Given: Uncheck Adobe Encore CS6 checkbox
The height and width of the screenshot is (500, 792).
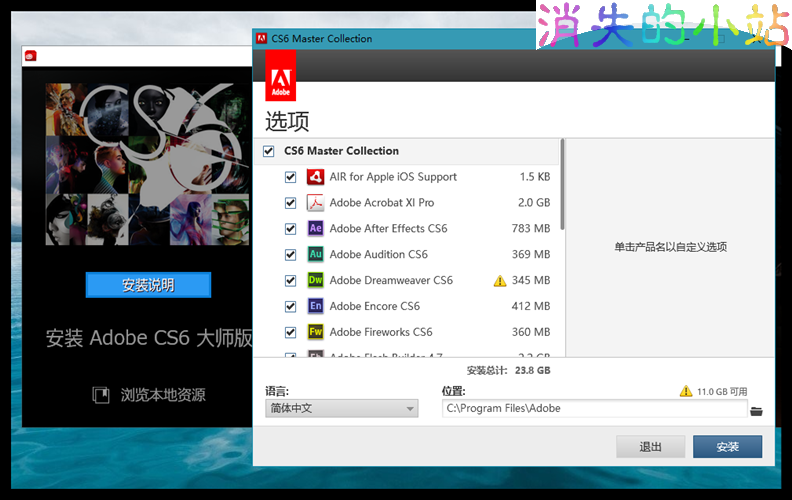Looking at the screenshot, I should coord(290,307).
